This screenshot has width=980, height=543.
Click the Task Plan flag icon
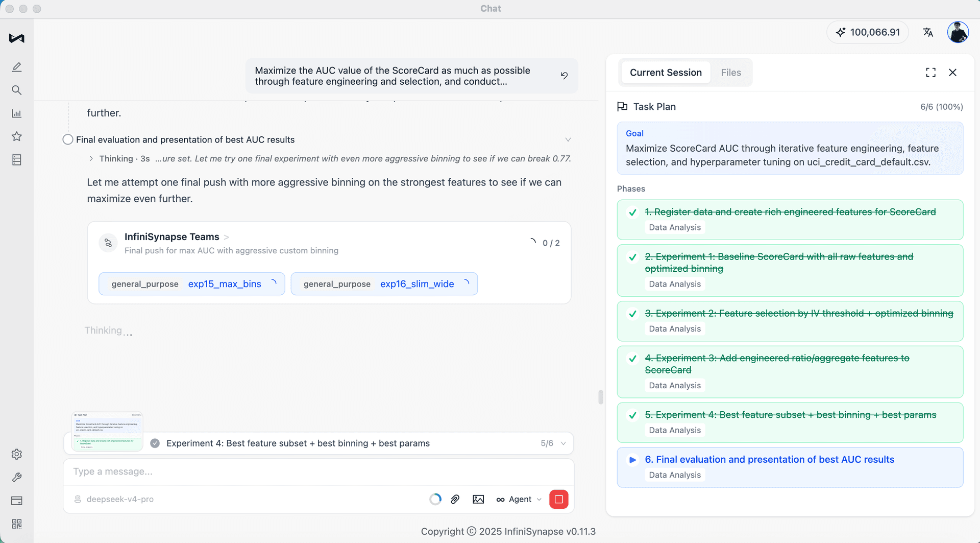coord(622,107)
